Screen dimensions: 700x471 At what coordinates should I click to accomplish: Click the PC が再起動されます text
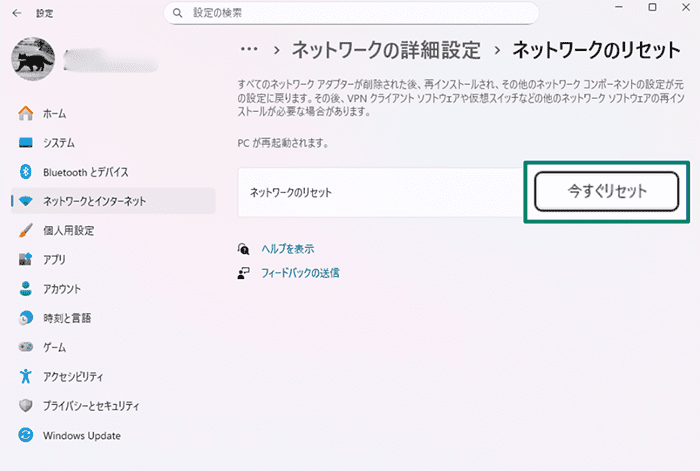pyautogui.click(x=283, y=143)
